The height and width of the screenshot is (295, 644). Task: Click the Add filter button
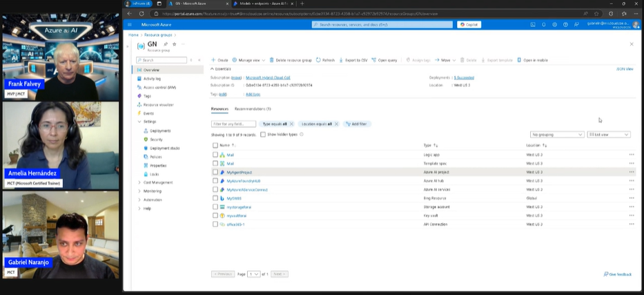point(356,124)
